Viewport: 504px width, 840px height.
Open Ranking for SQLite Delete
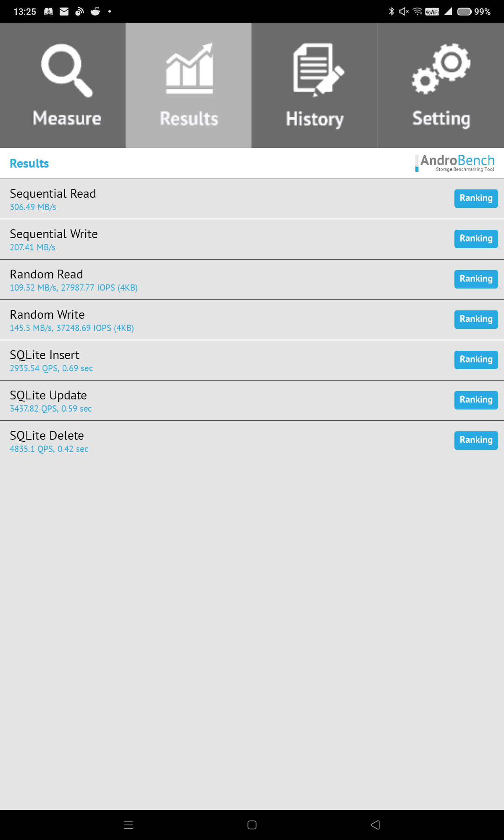476,440
